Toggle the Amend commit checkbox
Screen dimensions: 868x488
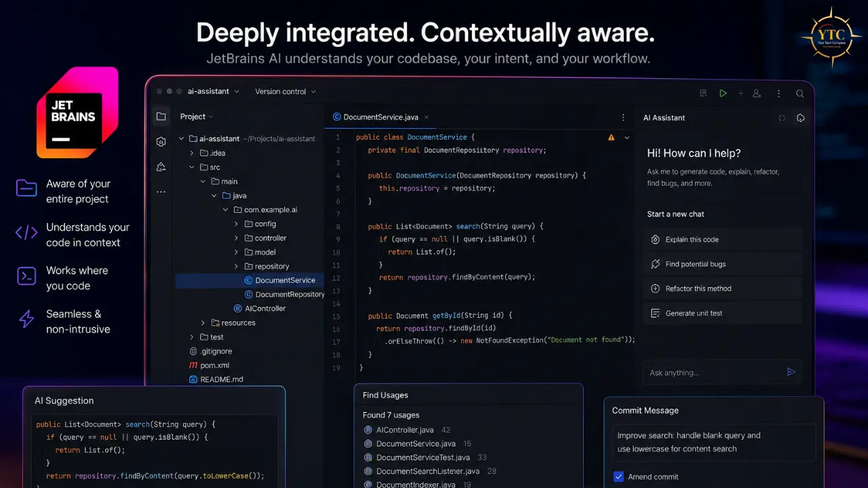[618, 476]
